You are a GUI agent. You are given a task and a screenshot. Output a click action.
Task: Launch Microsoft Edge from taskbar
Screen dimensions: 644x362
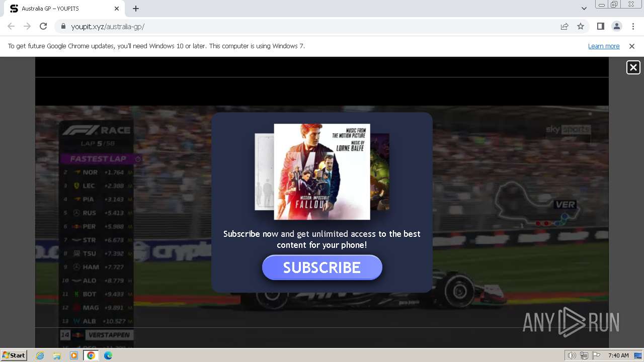click(108, 355)
